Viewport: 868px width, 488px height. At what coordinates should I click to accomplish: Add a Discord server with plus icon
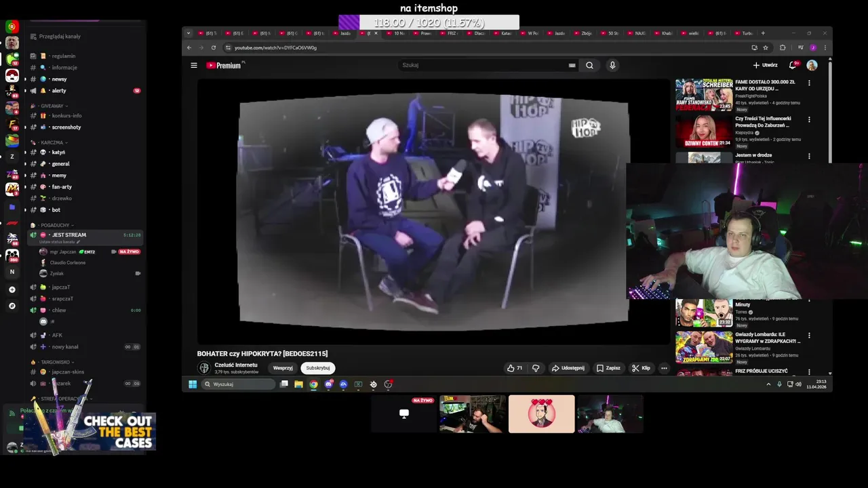pos(12,289)
